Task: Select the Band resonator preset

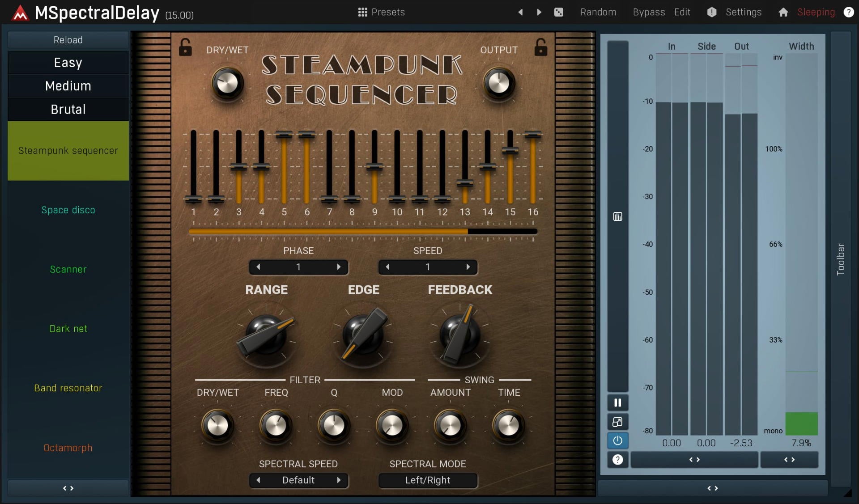Action: 68,388
